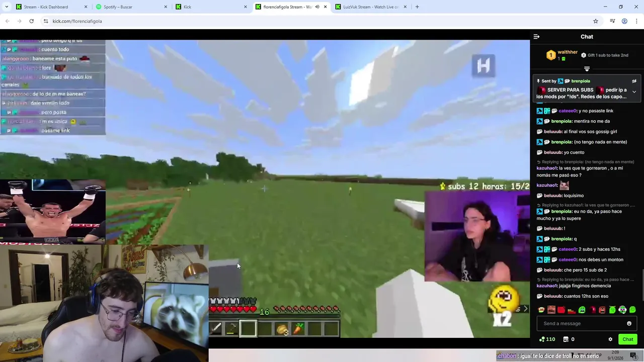Reload the current page
Screen dimensions: 644x362
point(31,21)
